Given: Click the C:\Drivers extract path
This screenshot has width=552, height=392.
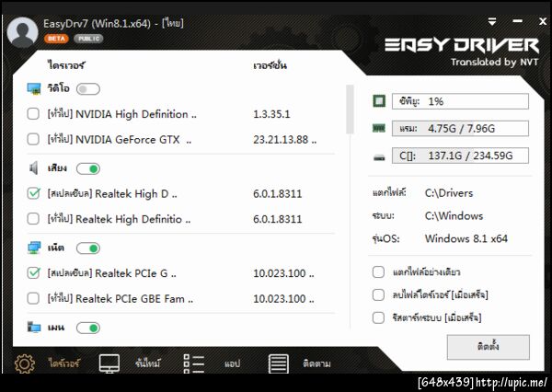Looking at the screenshot, I should click(x=449, y=193).
